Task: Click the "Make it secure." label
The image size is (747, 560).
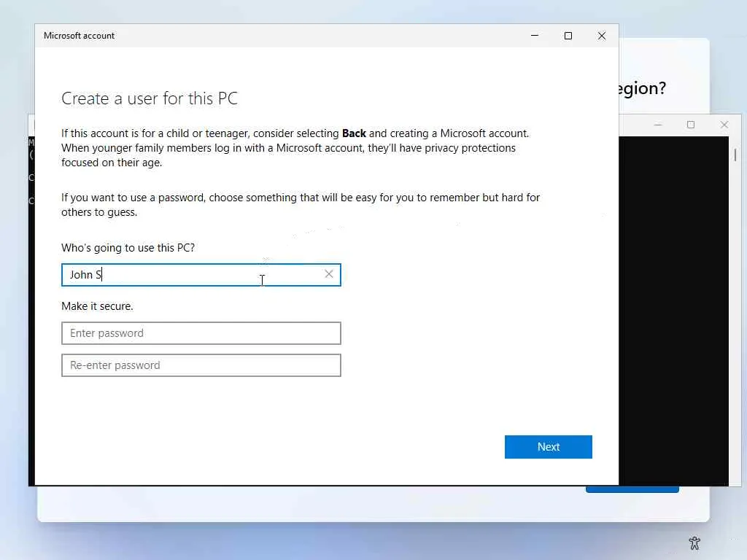Action: (97, 306)
